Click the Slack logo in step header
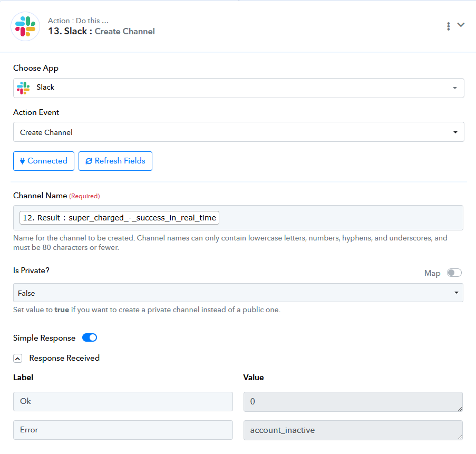Screen dimensions: 476x454 [25, 26]
